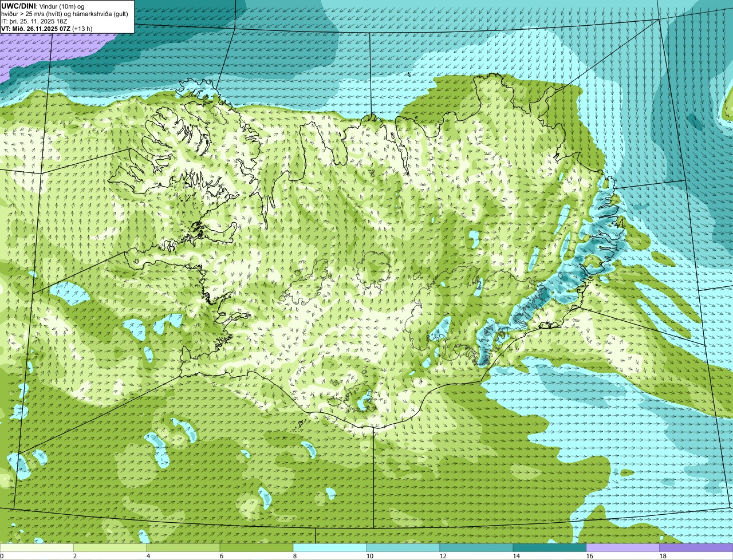Select the 4–6 m/s light green swatch

183,547
